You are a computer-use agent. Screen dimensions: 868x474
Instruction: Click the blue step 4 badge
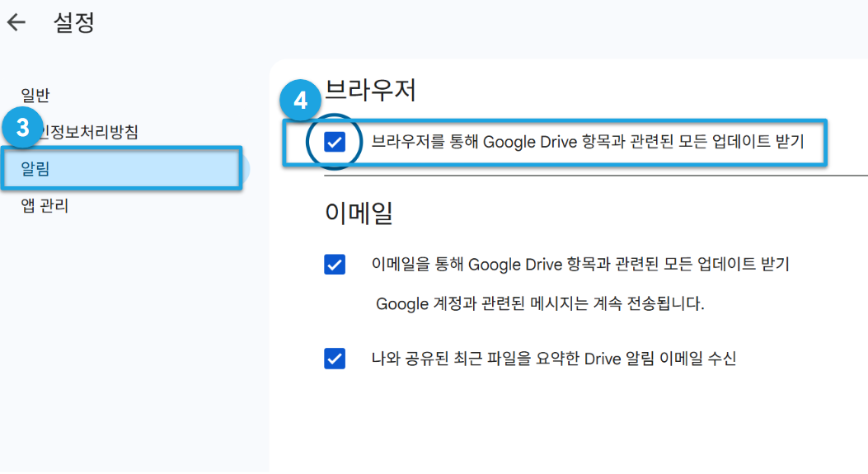pos(300,101)
